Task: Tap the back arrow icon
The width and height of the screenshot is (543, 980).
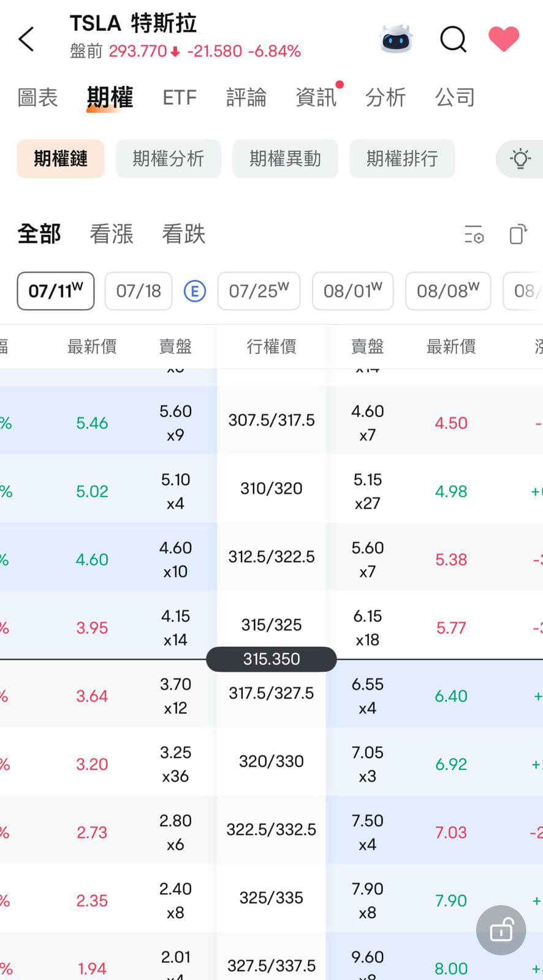Action: [x=26, y=39]
